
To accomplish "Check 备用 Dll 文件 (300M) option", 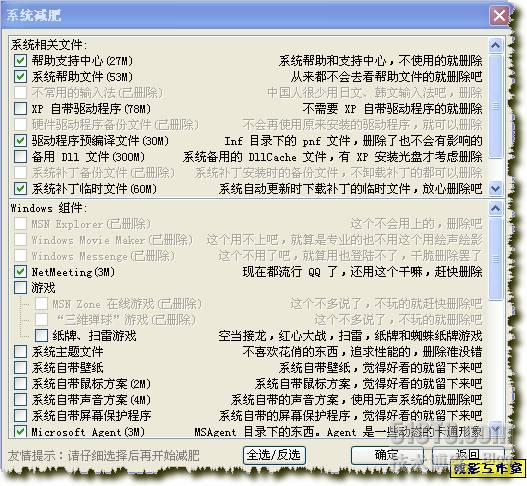I will pyautogui.click(x=20, y=157).
